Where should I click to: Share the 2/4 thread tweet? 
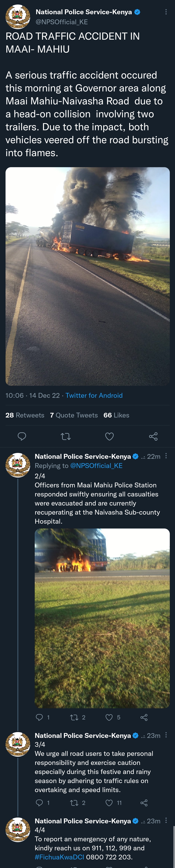[144, 717]
